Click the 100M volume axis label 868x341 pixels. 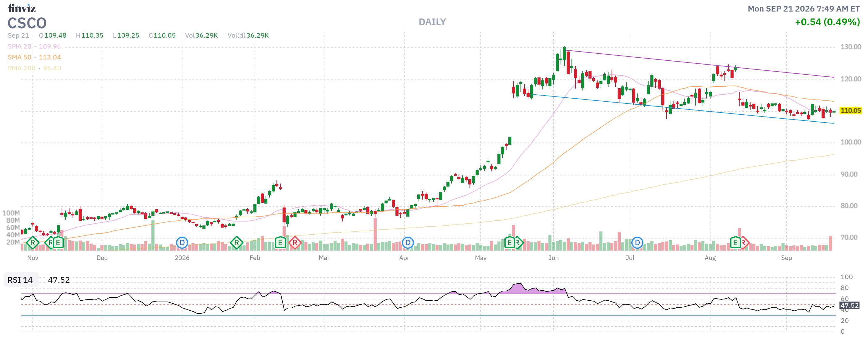click(11, 213)
